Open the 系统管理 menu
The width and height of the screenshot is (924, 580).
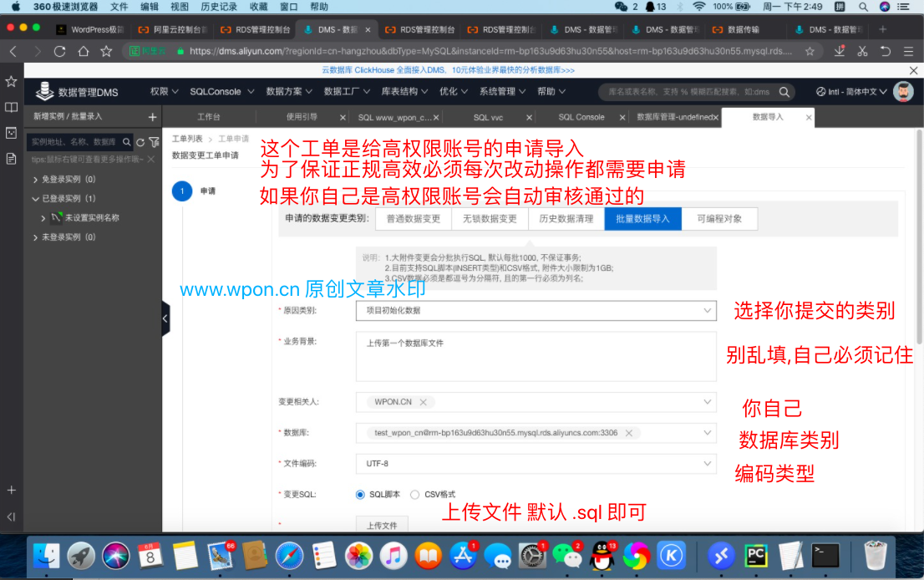[502, 91]
